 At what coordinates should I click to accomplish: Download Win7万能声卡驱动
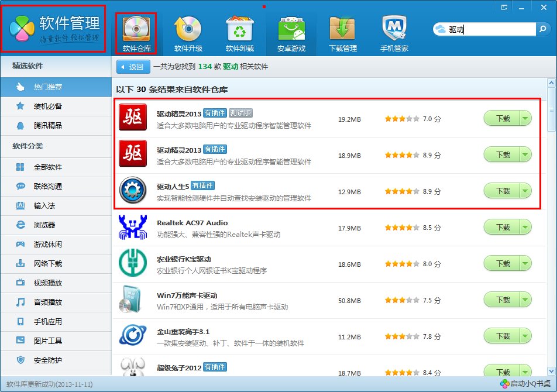pos(504,299)
